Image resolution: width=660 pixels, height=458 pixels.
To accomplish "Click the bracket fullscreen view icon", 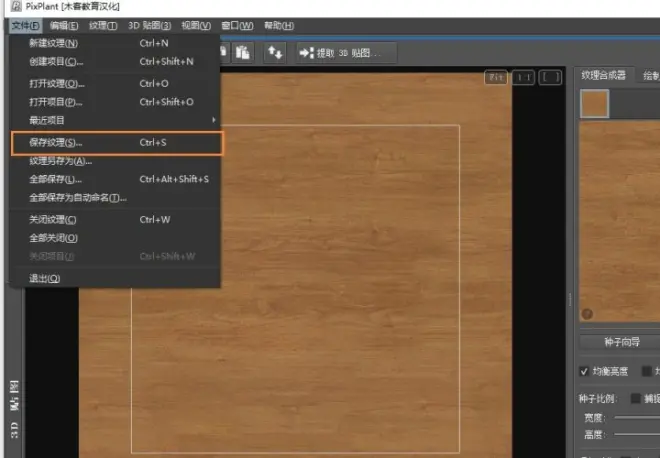I will 551,77.
